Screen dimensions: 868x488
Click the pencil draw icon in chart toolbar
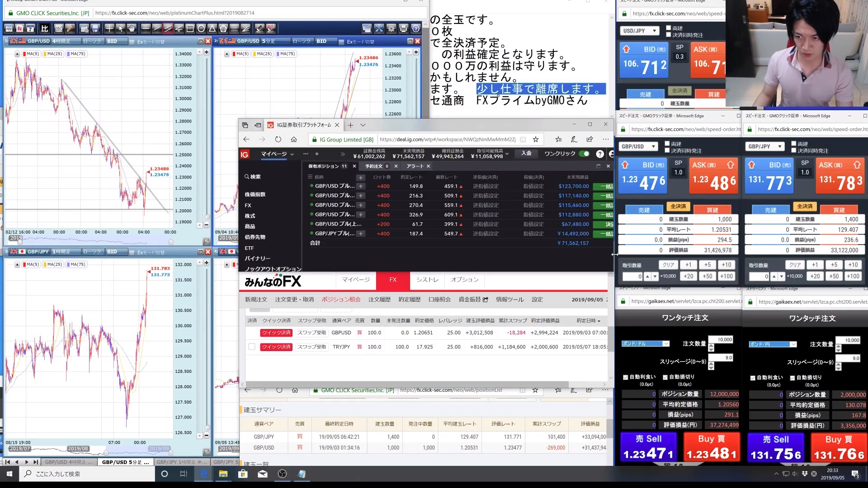coord(70,29)
